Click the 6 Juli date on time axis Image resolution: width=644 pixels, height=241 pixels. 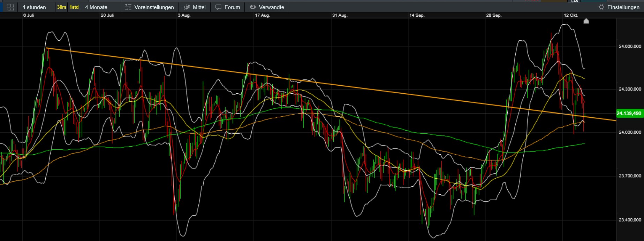point(29,15)
